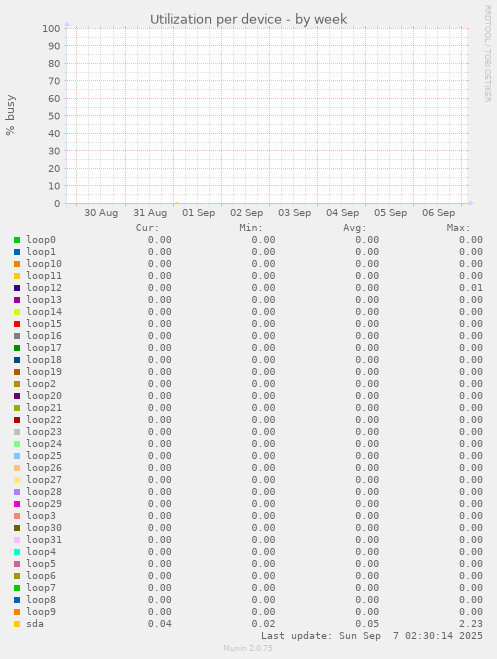Click the 50 y-axis tick label

(x=54, y=116)
